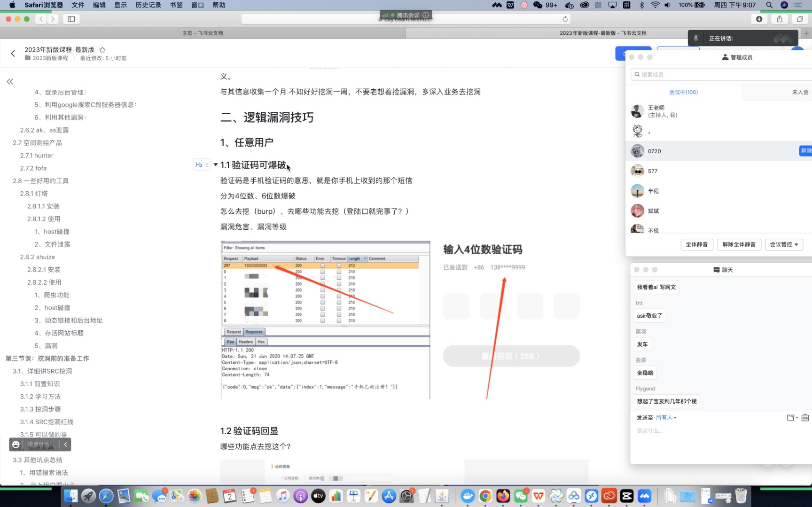The height and width of the screenshot is (507, 812).
Task: Jump to outline item 2.6.2 ak、as泄露
Action: (44, 130)
